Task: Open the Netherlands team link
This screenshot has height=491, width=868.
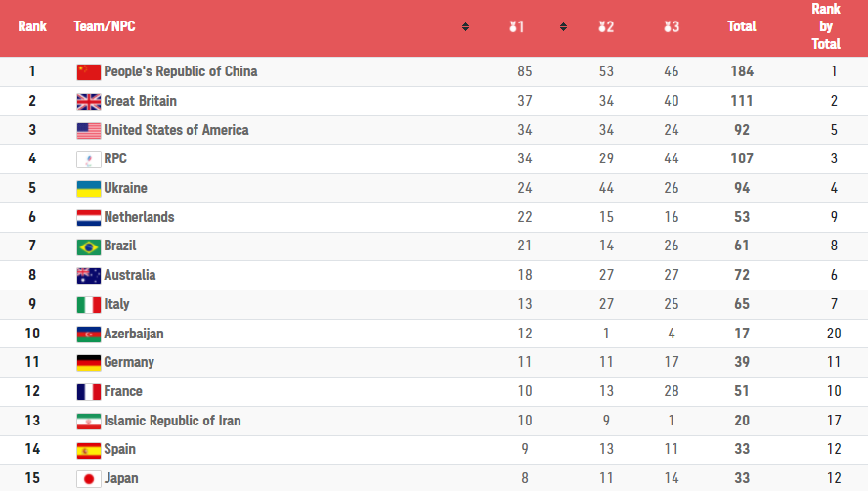Action: coord(139,217)
